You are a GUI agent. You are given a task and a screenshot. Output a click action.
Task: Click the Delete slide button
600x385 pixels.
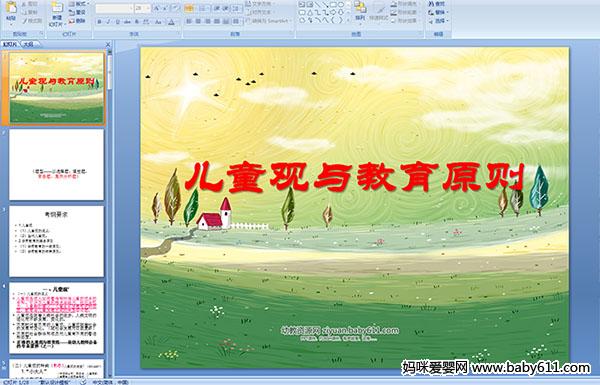pos(77,21)
